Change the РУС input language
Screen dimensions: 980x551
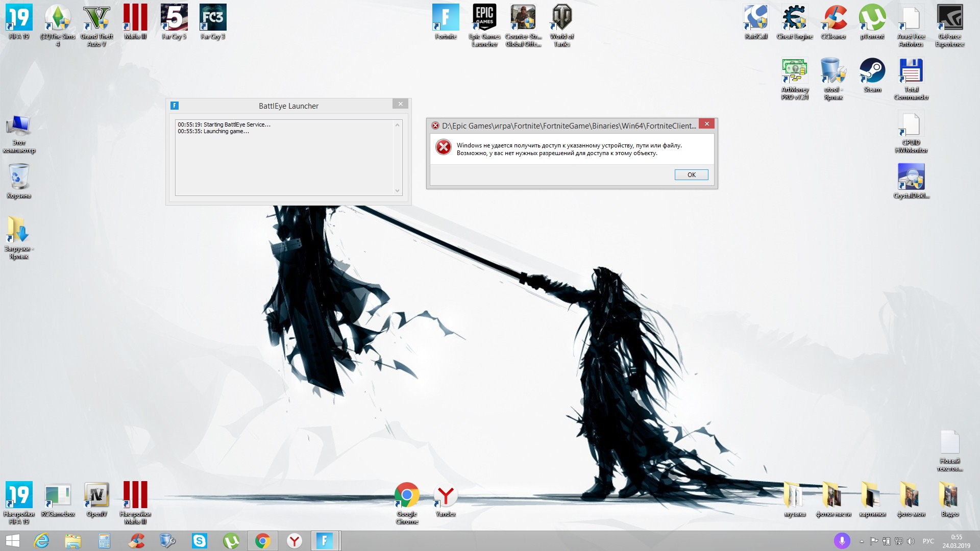(928, 541)
